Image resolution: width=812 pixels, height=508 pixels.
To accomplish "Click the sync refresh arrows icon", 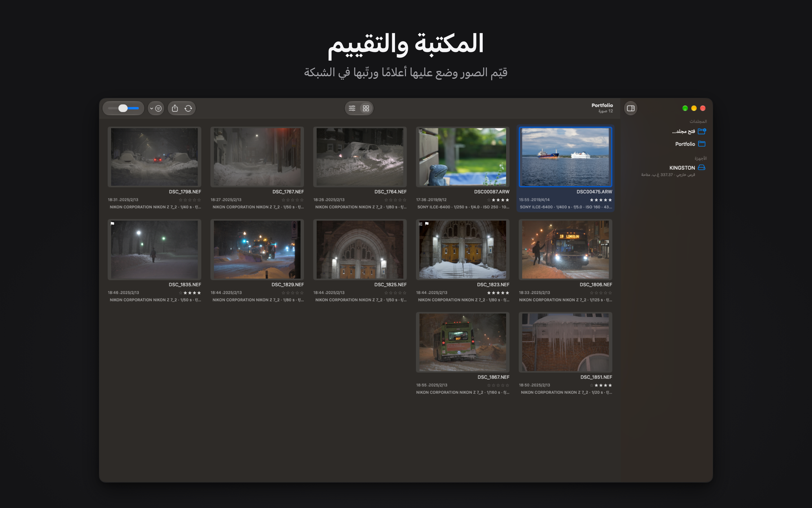I will 188,108.
